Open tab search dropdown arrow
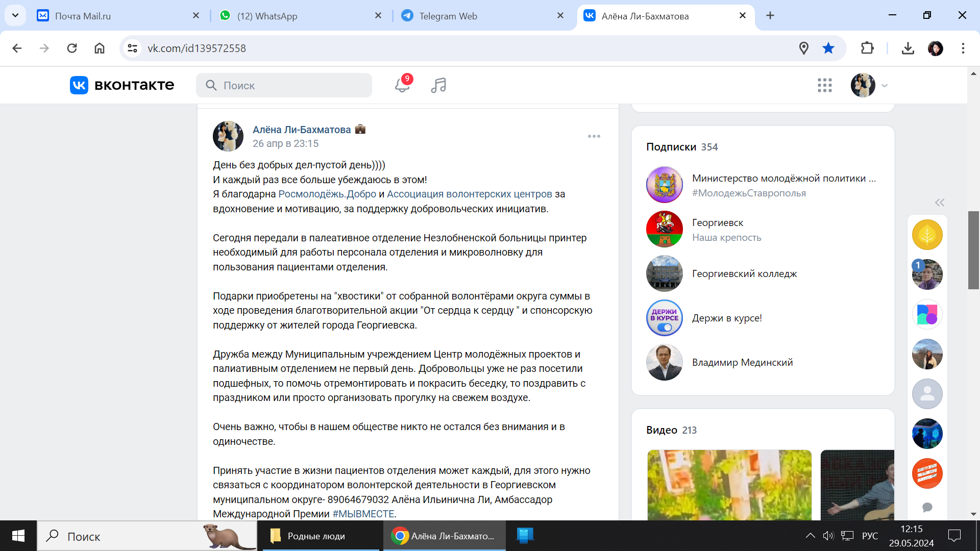 [15, 15]
